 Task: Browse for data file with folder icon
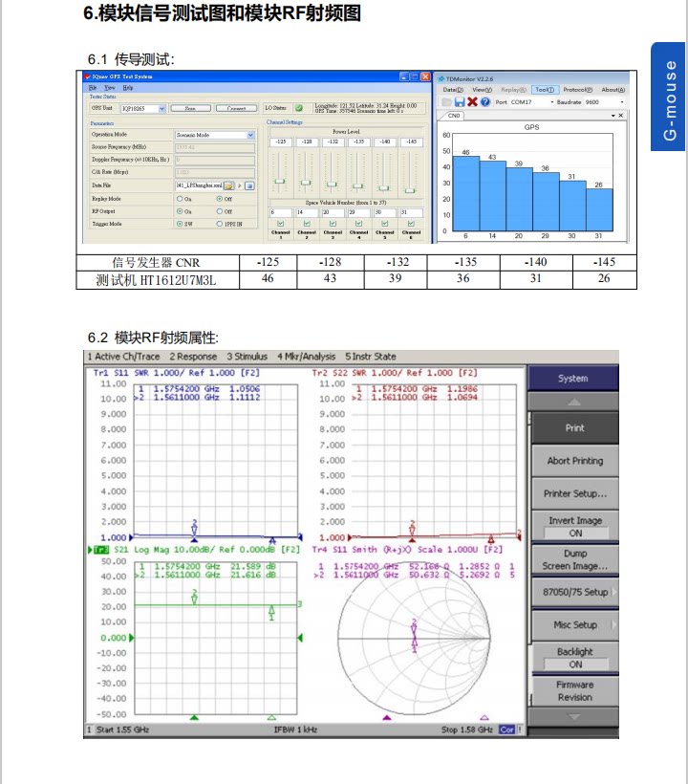point(228,185)
